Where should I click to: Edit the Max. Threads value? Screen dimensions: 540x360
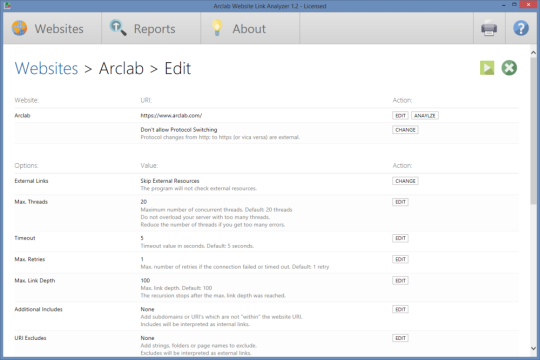point(400,202)
